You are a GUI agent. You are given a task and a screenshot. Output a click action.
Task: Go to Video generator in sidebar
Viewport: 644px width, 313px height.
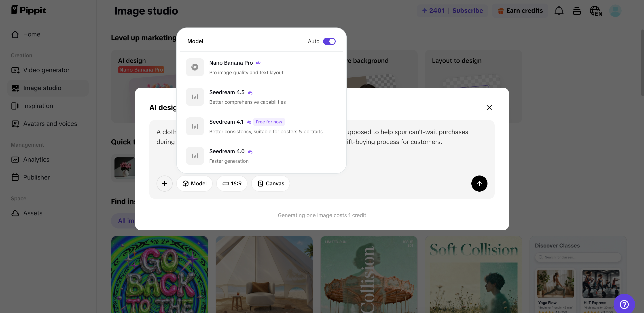click(x=46, y=70)
